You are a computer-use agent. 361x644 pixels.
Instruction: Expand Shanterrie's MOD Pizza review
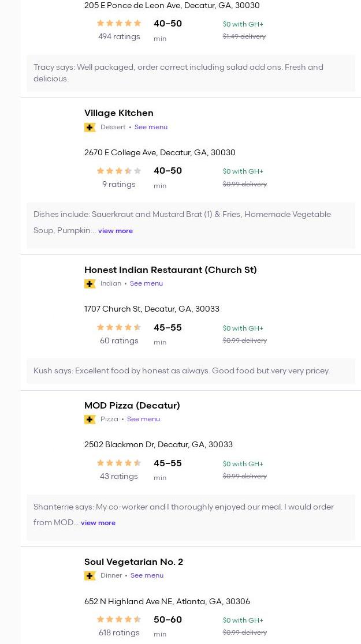[x=98, y=523]
